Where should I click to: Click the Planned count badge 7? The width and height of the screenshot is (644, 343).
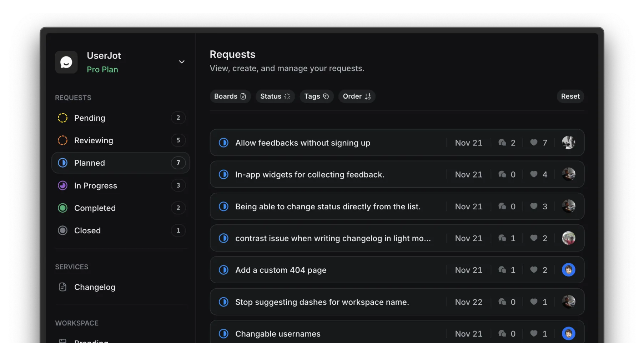click(178, 163)
